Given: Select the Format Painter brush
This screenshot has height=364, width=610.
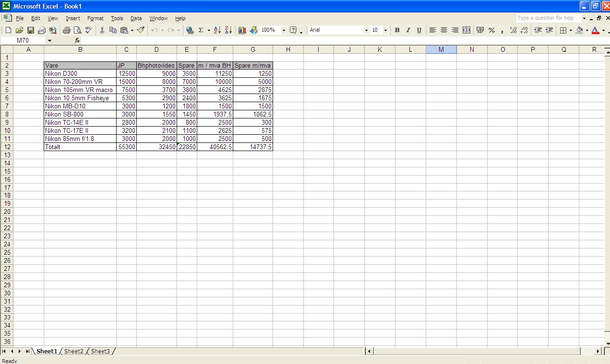Looking at the screenshot, I should pyautogui.click(x=141, y=30).
